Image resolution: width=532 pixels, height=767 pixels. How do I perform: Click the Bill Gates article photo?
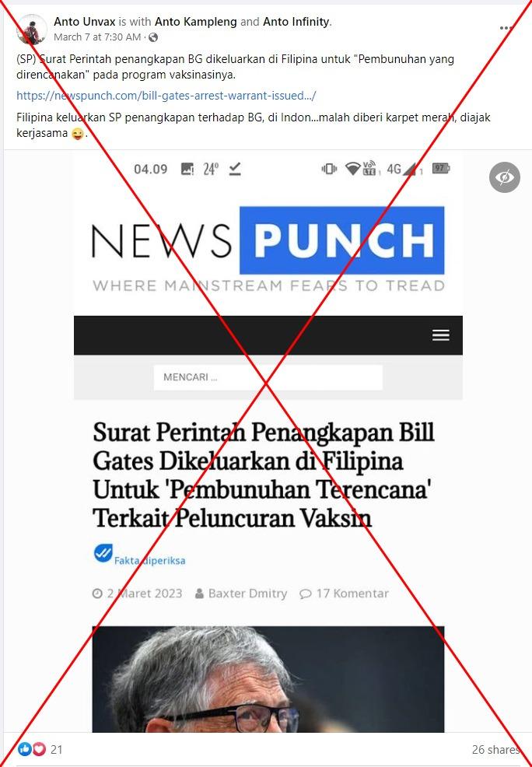tap(268, 679)
